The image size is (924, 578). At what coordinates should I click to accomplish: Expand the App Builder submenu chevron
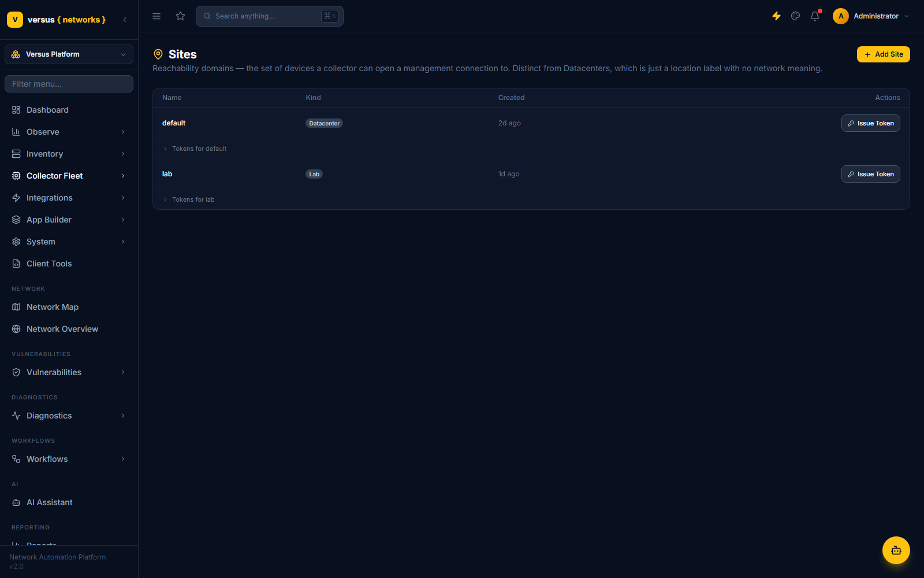pyautogui.click(x=123, y=220)
